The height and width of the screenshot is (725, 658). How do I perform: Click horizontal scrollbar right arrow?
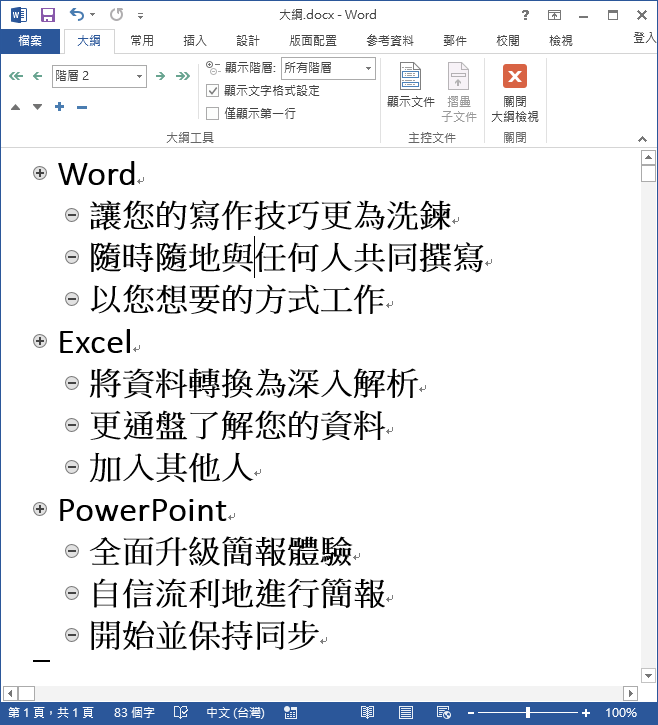(x=630, y=693)
